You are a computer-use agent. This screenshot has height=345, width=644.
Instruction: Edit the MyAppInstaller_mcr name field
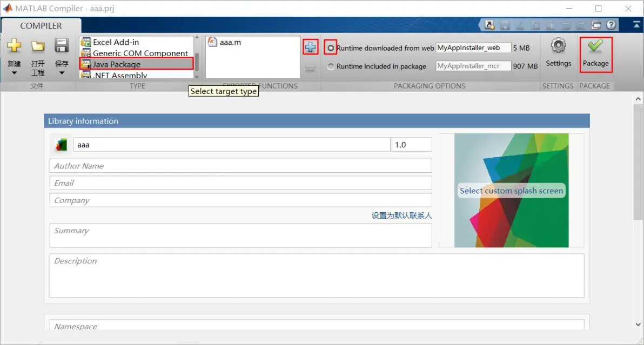point(473,66)
